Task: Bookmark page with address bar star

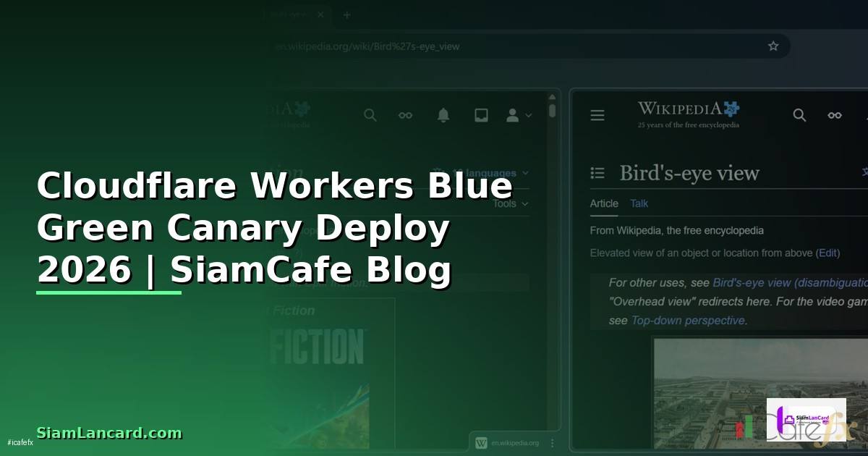Action: [x=773, y=46]
